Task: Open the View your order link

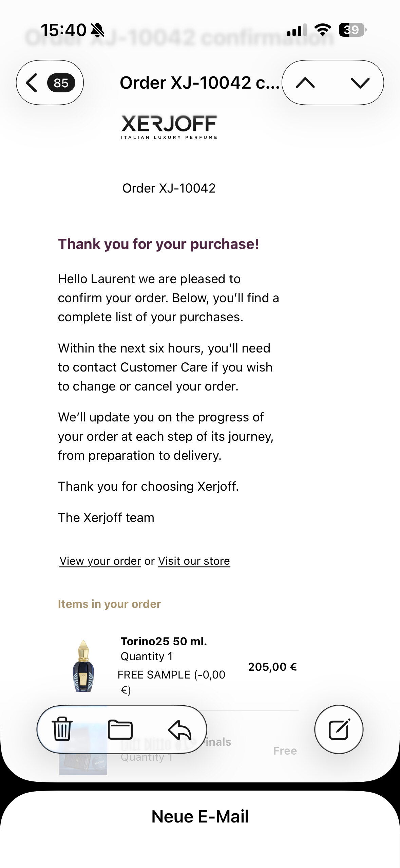Action: (100, 561)
